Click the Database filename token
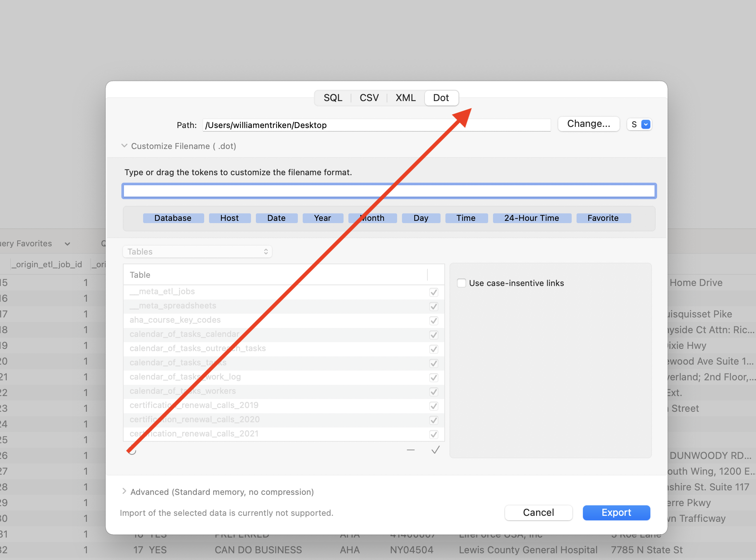756x560 pixels. coord(173,218)
